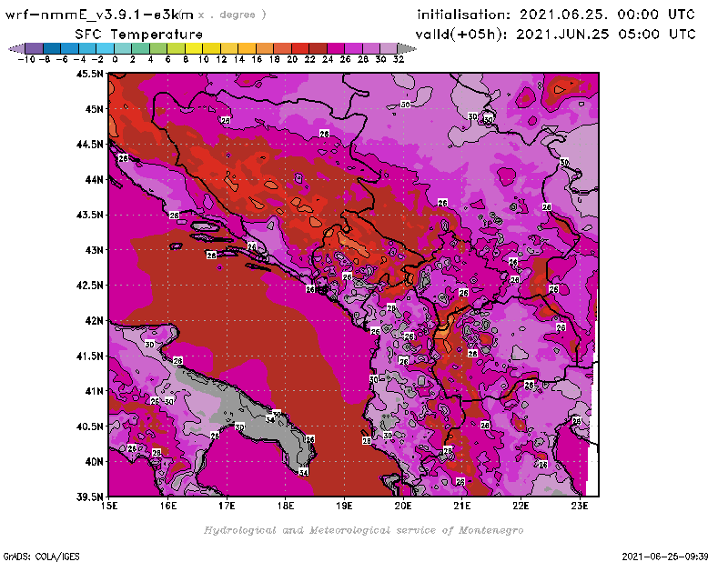This screenshot has height=562, width=728.
Task: Click the '-10' value on the color scale
Action: tap(26, 59)
